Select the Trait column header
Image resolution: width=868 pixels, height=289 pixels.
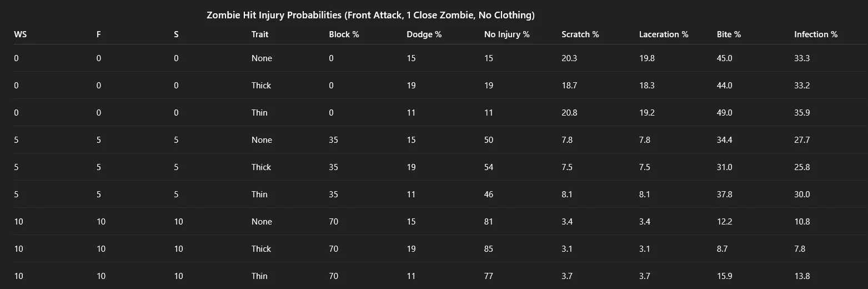point(260,34)
